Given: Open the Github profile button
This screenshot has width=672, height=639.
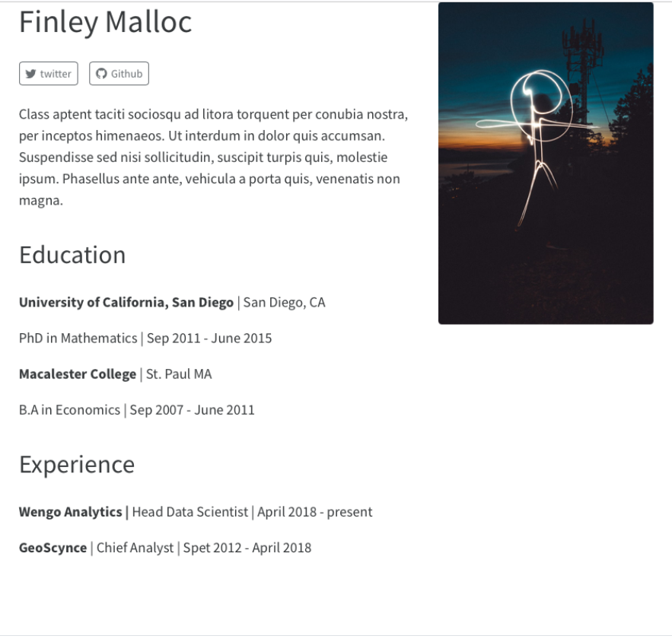Looking at the screenshot, I should point(119,74).
